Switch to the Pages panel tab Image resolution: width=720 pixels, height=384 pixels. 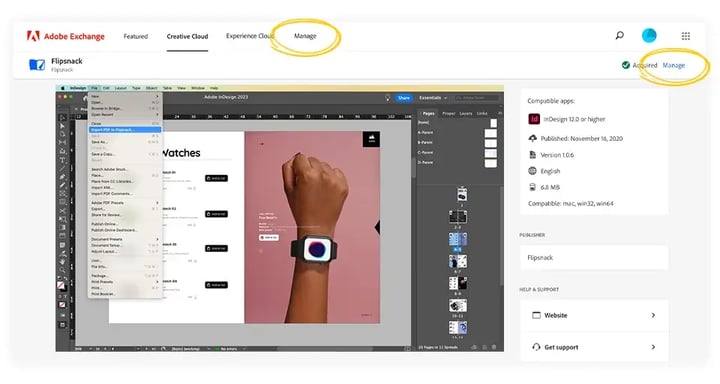[x=428, y=113]
